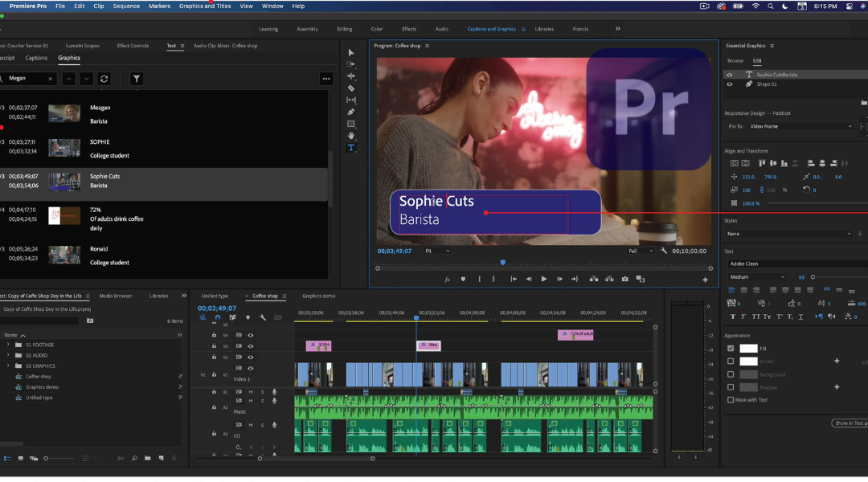
Task: Select the Track Select Forward tool
Action: [351, 64]
